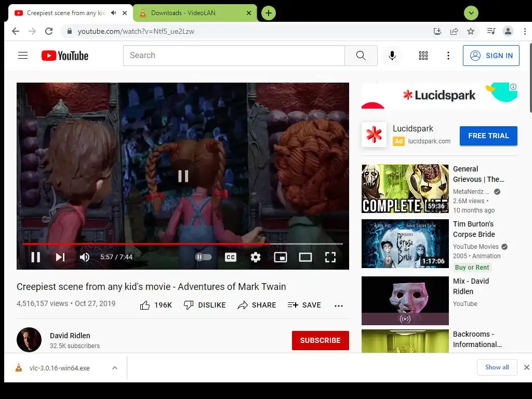The image size is (532, 399).
Task: Open player settings gear
Action: 256,257
